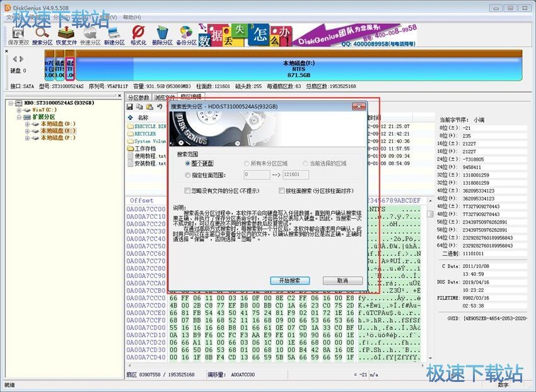The height and width of the screenshot is (392, 536).
Task: Open the 帮助(H) menu
Action: (132, 17)
